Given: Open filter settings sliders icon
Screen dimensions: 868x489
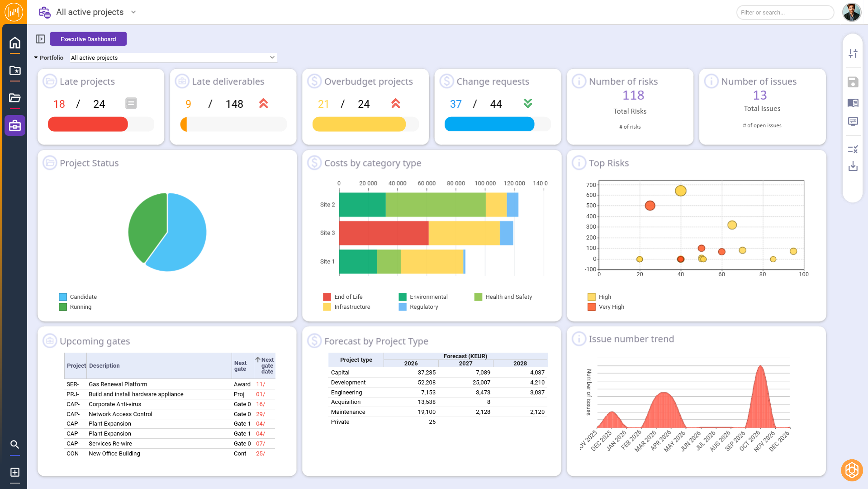Looking at the screenshot, I should (853, 53).
